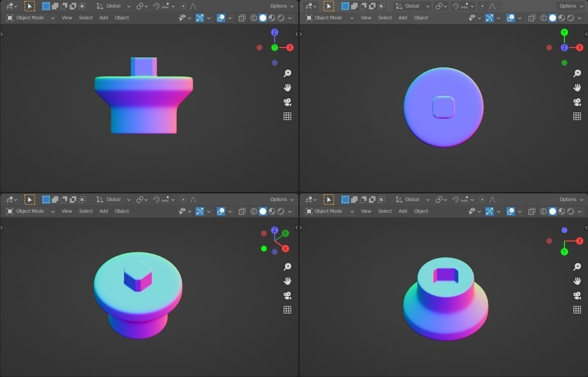Switch perspective/orthographic grid icon in top-right viewport

[577, 116]
